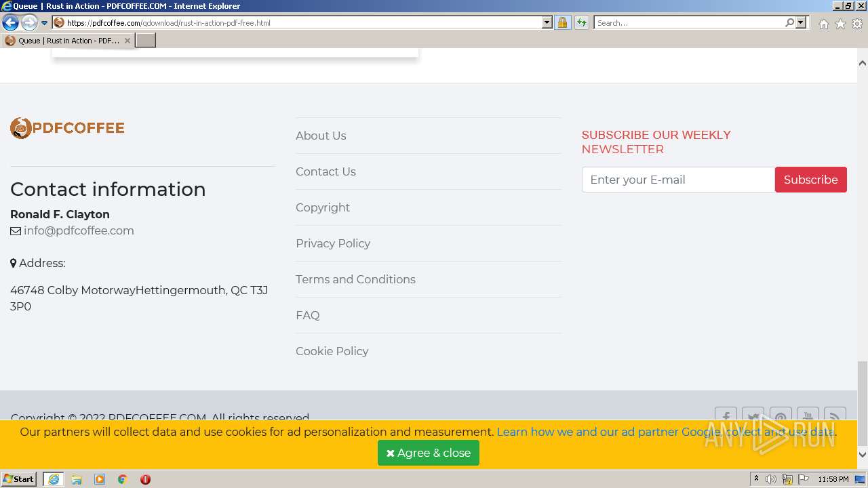
Task: Click Subscribe Our Weekly Newsletter heading
Action: 656,142
